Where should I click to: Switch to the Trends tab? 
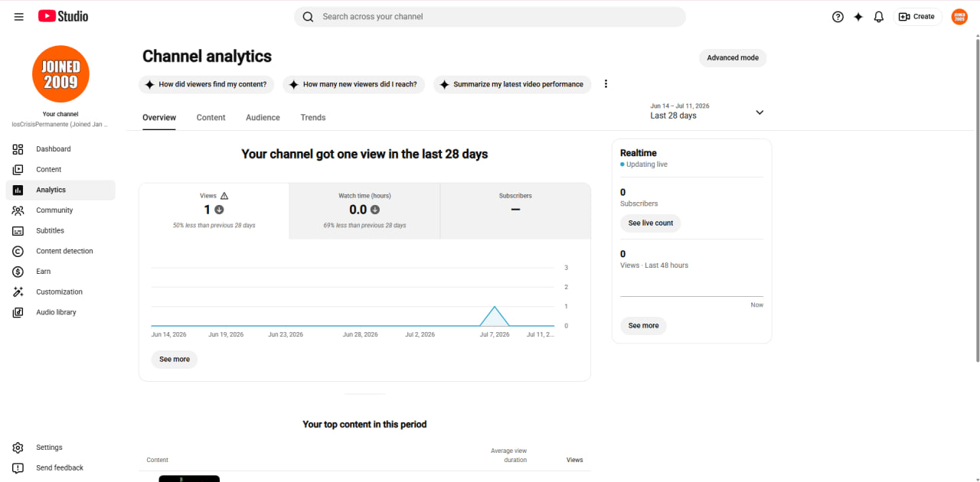click(313, 118)
